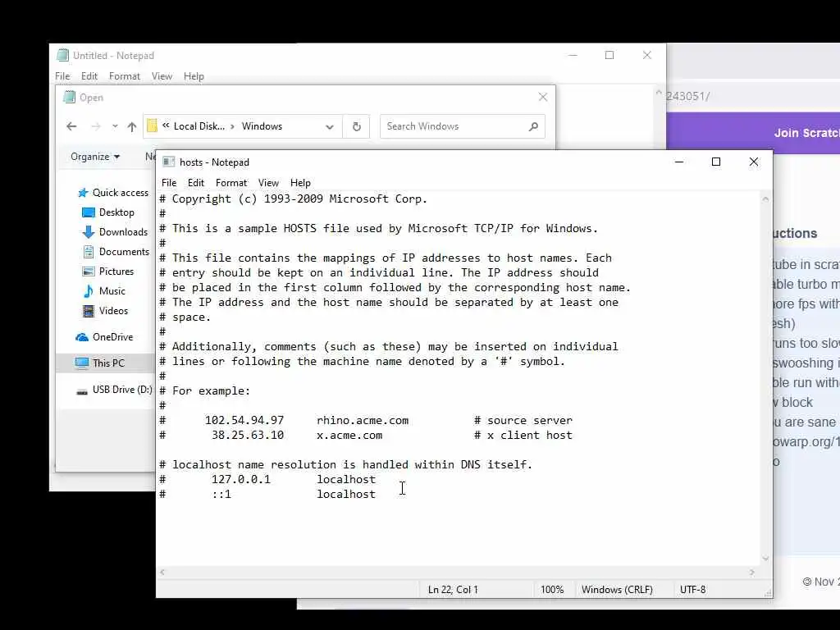Viewport: 840px width, 630px height.
Task: Open Help menu in Untitled Notepad
Action: point(194,76)
